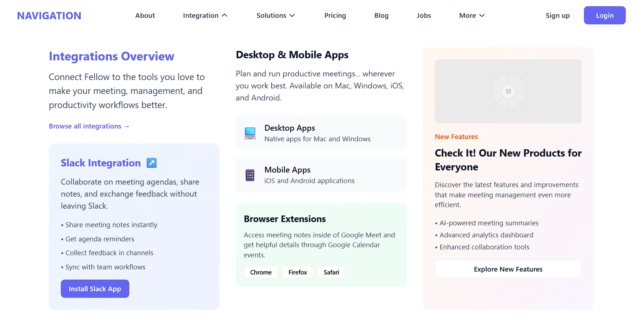Screen dimensions: 644x324
Task: Collapse the Integration dropdown menu
Action: [x=205, y=16]
